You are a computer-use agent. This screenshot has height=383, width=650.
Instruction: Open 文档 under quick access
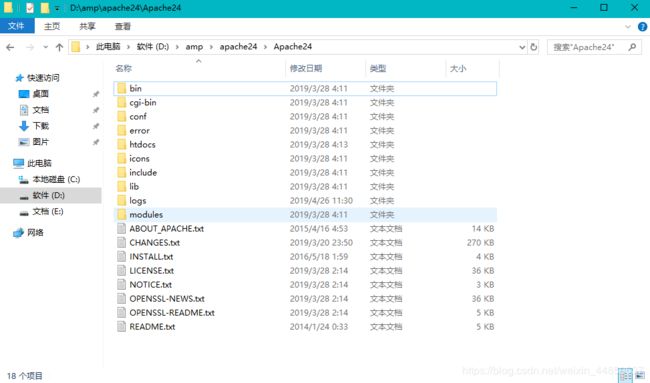[40, 110]
